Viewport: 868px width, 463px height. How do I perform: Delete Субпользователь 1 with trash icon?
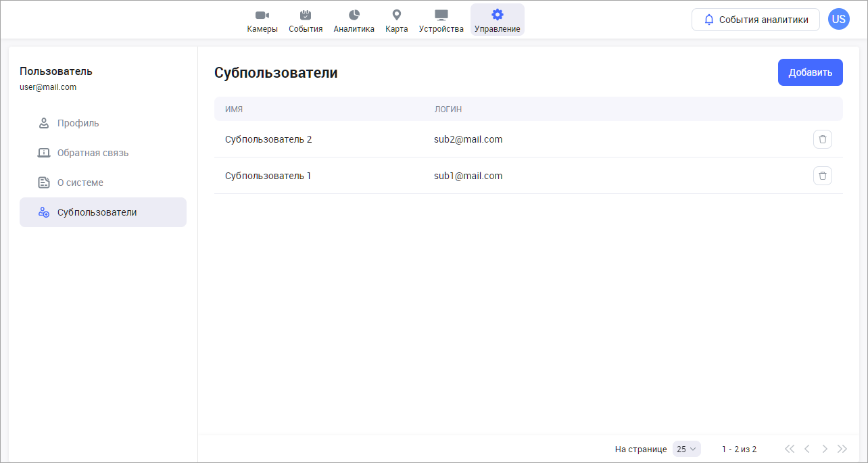click(x=822, y=176)
